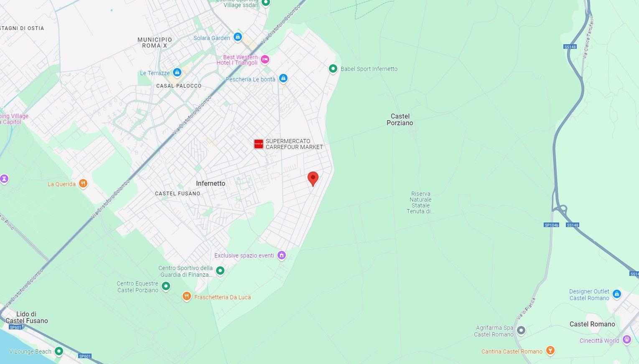Click the red location pin marker

coord(313,179)
